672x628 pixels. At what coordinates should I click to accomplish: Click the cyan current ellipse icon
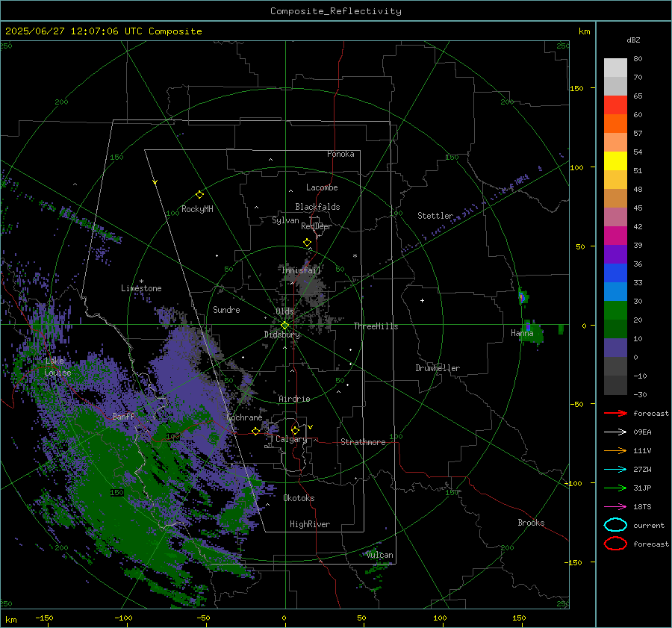[x=615, y=525]
